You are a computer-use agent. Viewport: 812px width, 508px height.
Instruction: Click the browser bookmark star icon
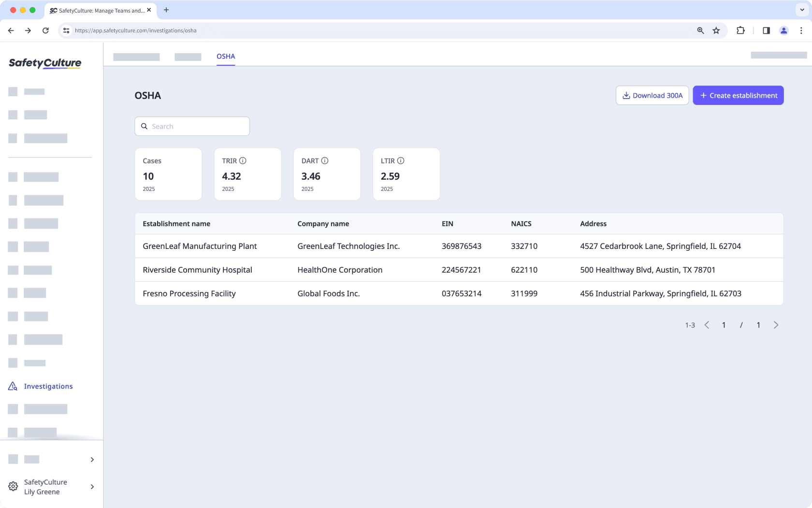point(716,30)
